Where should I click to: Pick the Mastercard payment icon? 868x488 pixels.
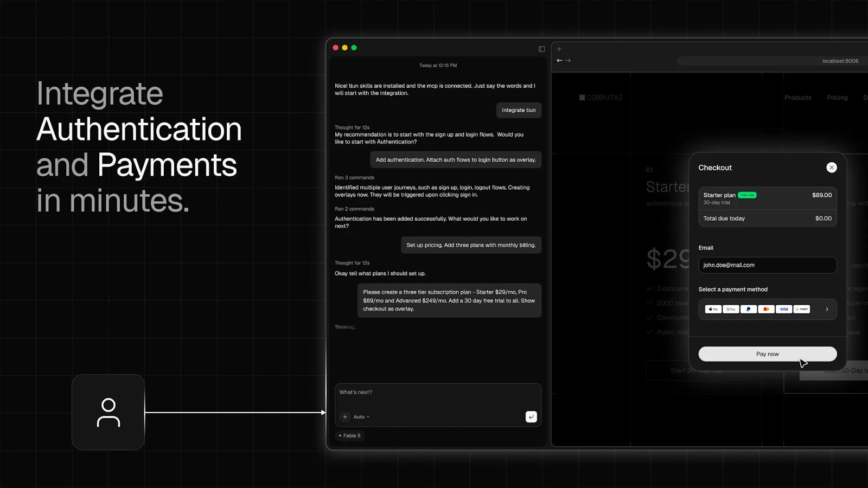766,309
